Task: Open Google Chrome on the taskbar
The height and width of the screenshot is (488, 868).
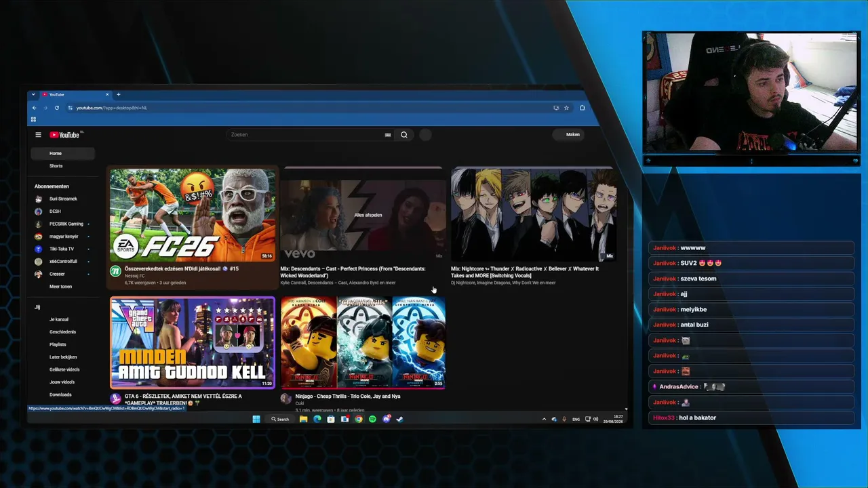Action: 359,419
